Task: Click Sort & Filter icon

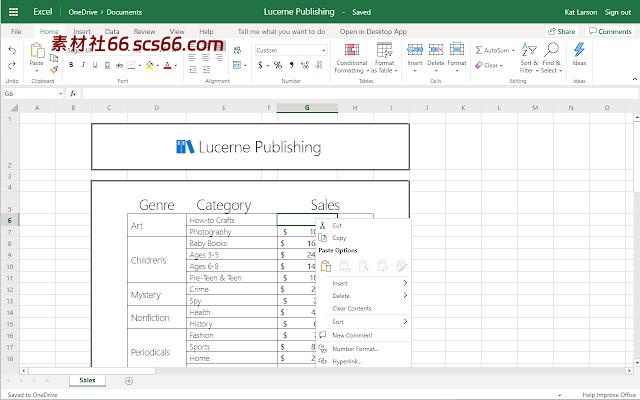Action: pos(528,50)
